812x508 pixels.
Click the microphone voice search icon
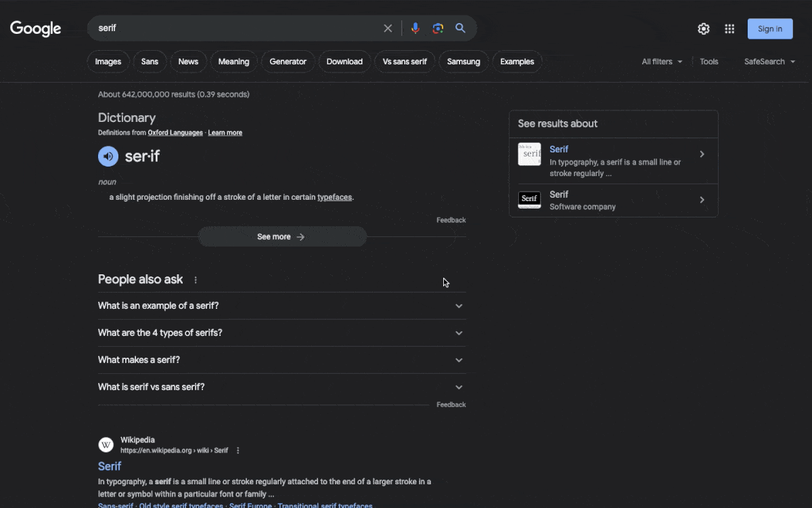(415, 28)
